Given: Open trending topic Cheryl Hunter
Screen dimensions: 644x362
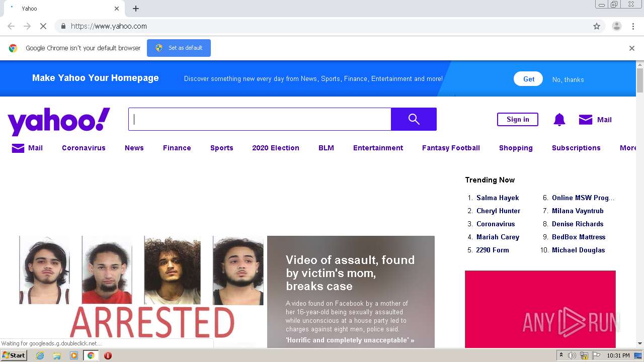Looking at the screenshot, I should (x=498, y=211).
